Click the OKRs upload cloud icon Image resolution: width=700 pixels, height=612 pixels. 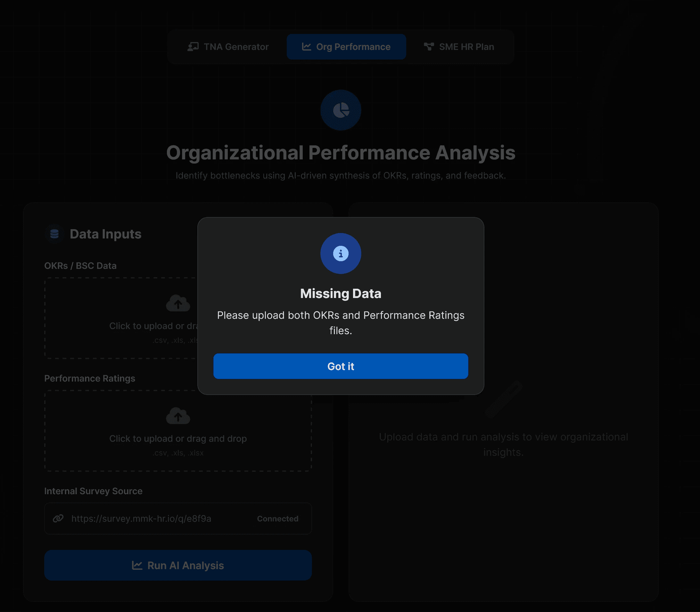coord(178,303)
